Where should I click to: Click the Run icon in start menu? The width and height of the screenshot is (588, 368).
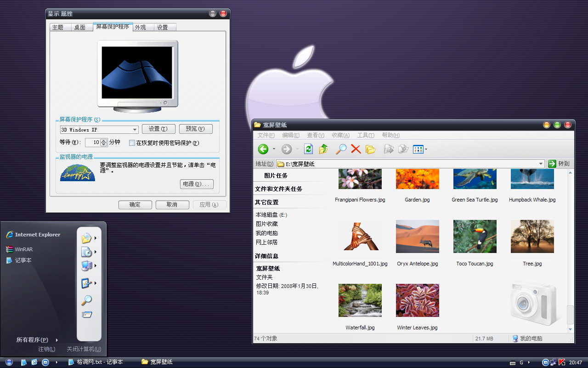(86, 315)
